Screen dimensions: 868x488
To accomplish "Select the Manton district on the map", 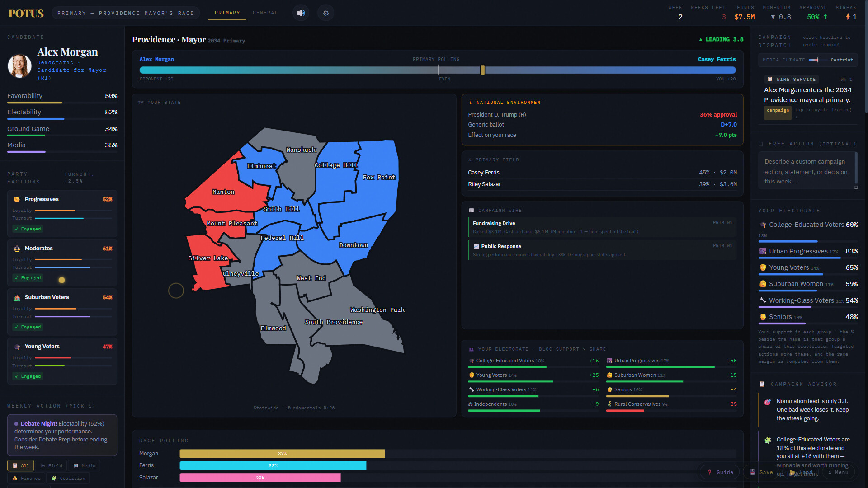I will point(223,192).
